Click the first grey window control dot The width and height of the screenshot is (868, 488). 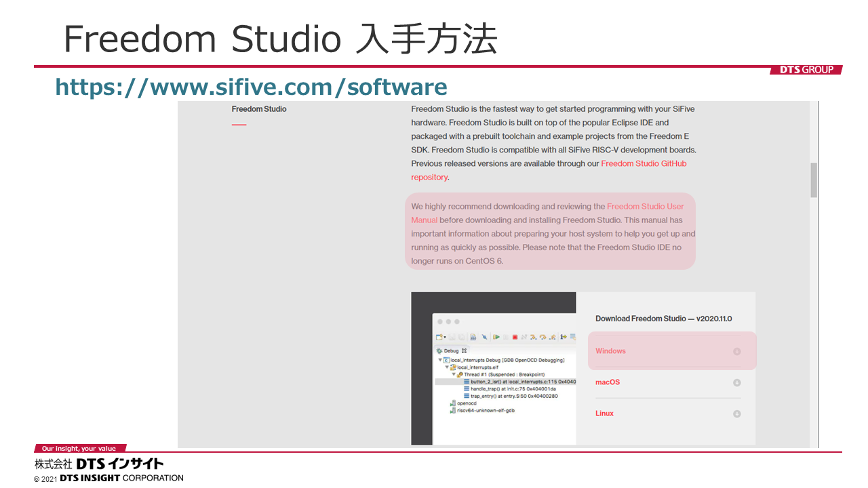click(440, 322)
